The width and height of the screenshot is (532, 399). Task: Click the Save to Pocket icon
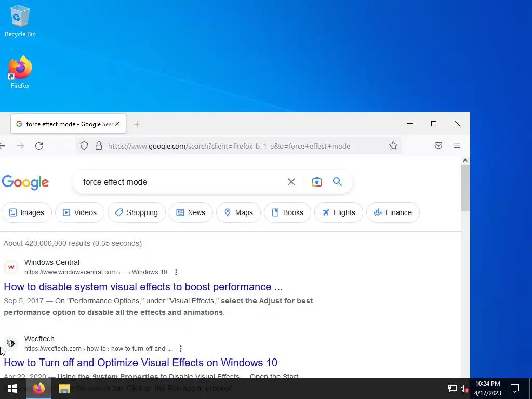coord(438,145)
